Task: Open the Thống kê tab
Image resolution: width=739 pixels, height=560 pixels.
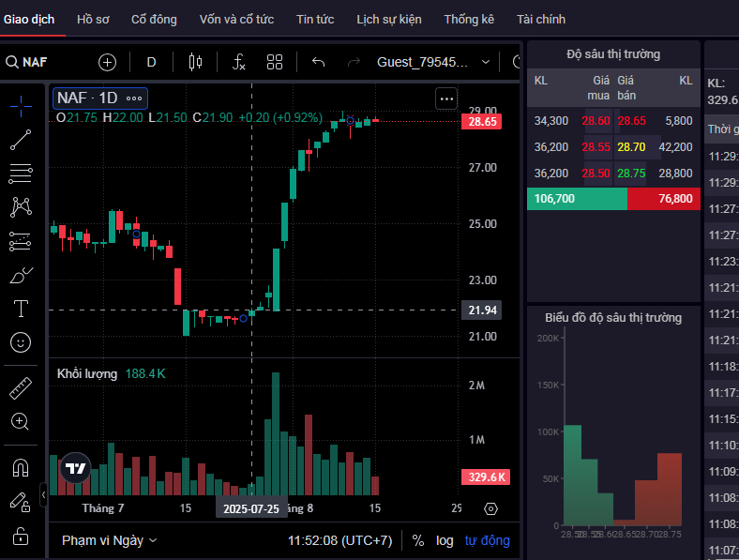Action: [469, 20]
